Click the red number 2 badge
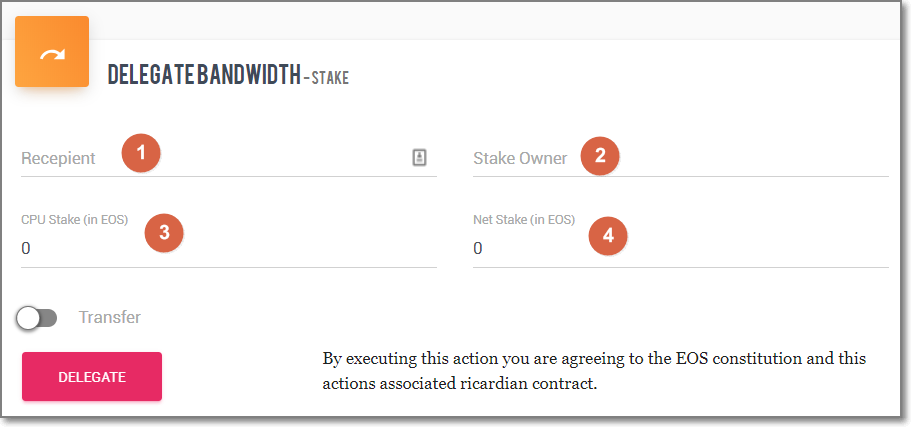Image resolution: width=911 pixels, height=427 pixels. tap(600, 155)
